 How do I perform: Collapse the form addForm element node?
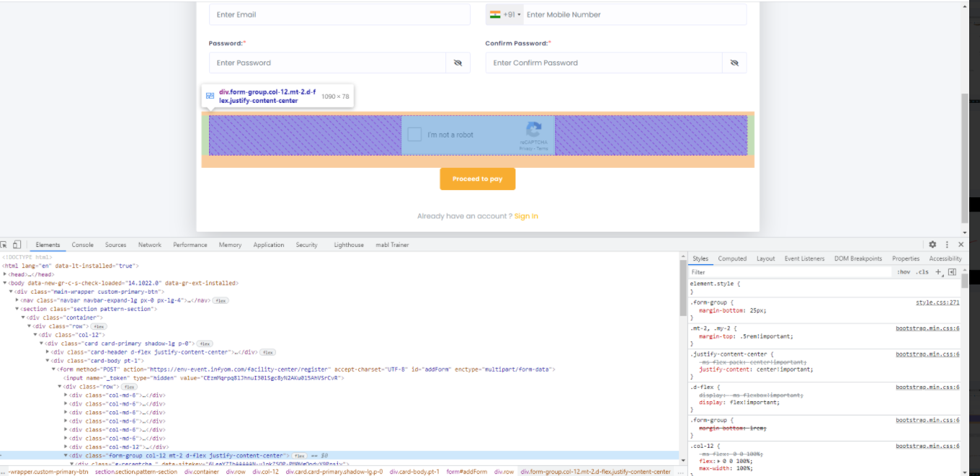click(x=53, y=369)
